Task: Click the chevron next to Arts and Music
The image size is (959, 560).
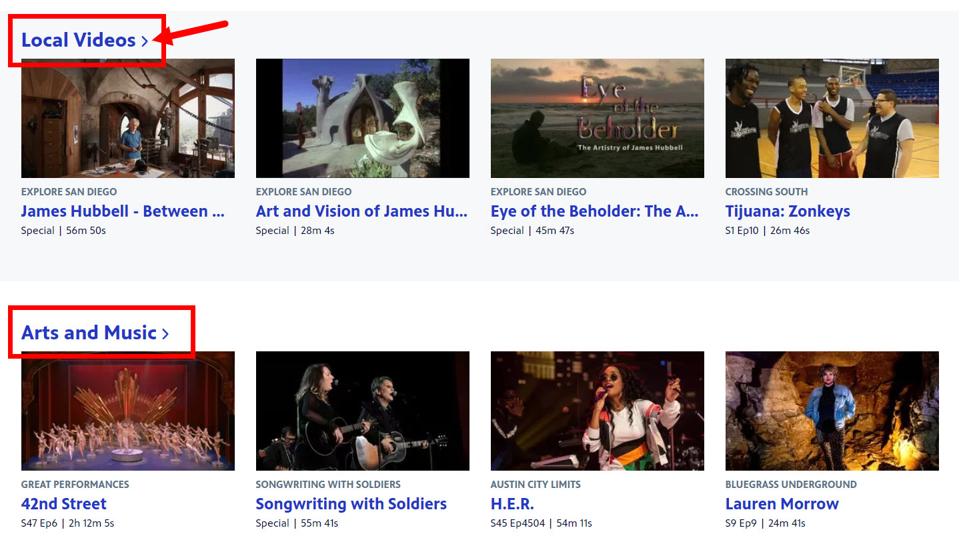Action: 165,334
